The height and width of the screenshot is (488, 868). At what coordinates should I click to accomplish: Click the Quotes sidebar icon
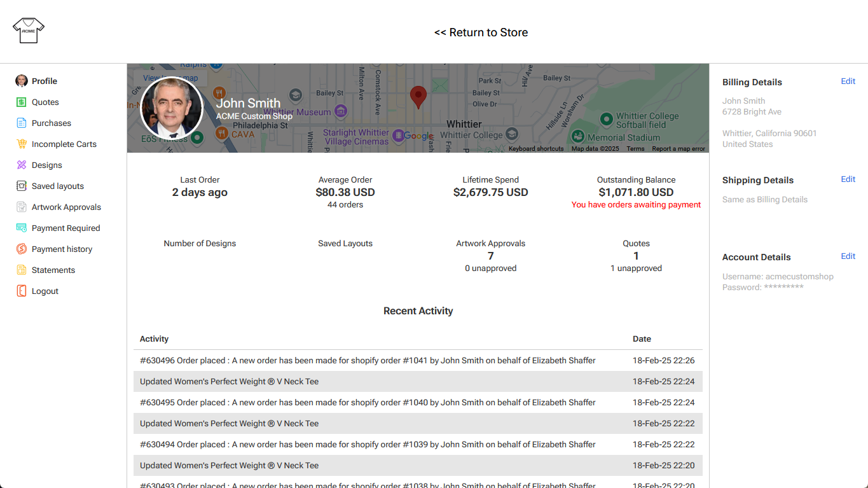(x=22, y=102)
